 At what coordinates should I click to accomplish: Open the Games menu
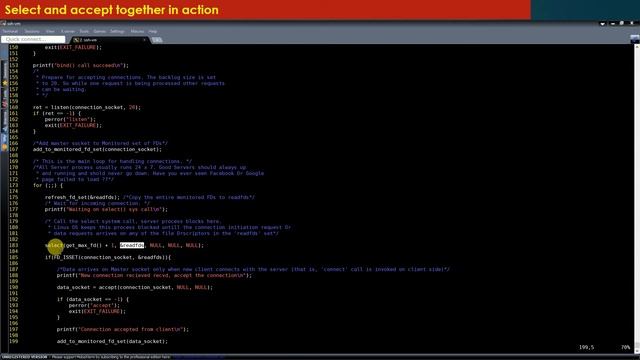[x=100, y=31]
